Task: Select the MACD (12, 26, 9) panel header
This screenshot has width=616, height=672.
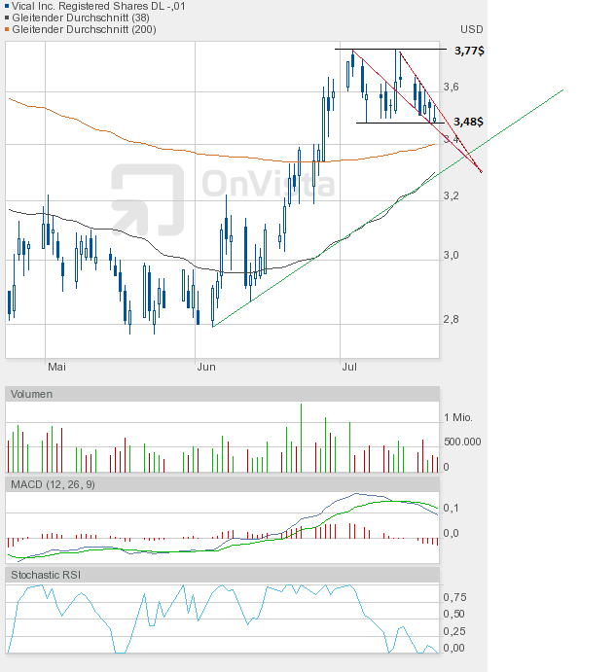Action: [x=53, y=484]
